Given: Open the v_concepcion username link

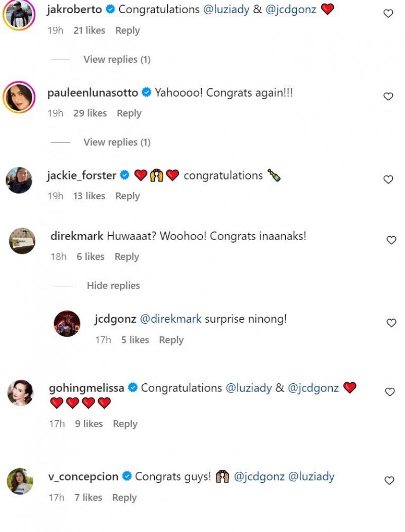Looking at the screenshot, I should (x=83, y=476).
